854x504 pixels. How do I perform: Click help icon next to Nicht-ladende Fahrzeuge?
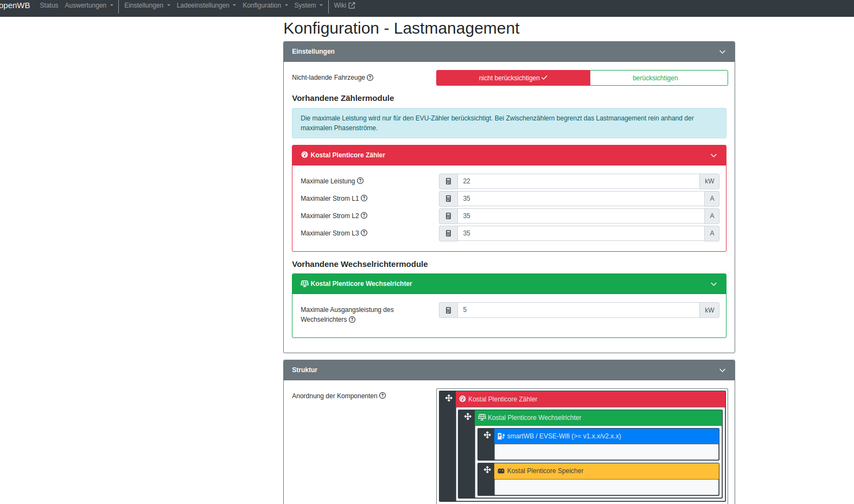click(370, 78)
